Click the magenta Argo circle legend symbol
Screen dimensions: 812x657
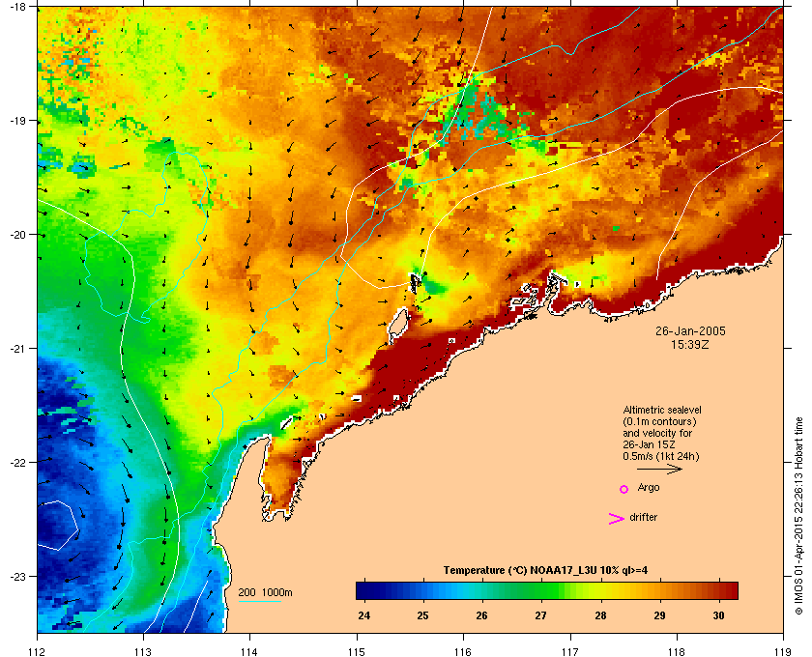coord(623,489)
